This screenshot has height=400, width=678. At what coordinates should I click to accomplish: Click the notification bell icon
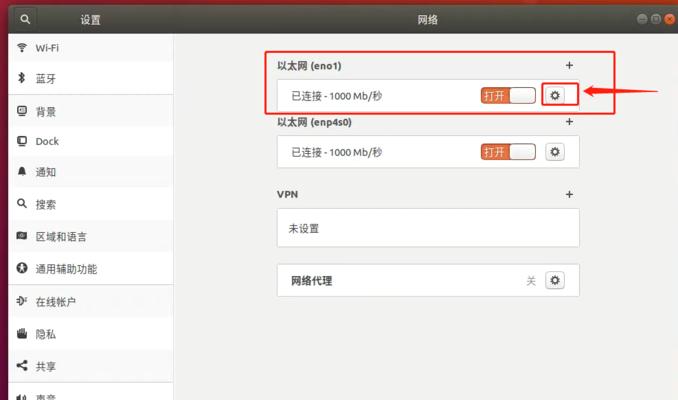coord(22,171)
